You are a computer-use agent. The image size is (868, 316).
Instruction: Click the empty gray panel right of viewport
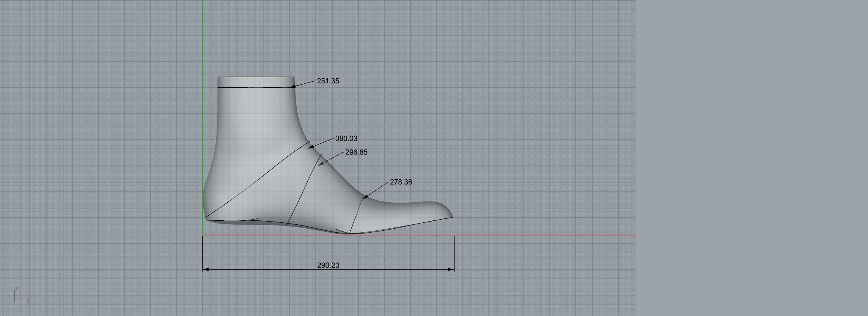750,158
